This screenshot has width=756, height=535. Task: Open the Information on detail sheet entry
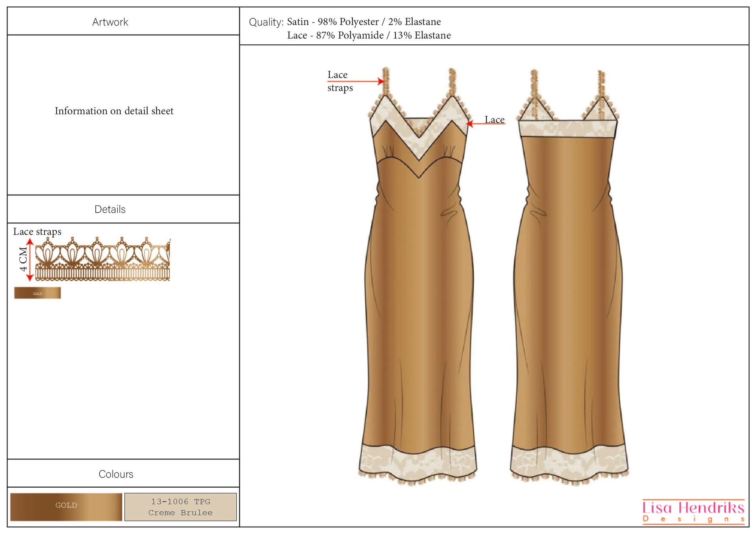[x=114, y=111]
